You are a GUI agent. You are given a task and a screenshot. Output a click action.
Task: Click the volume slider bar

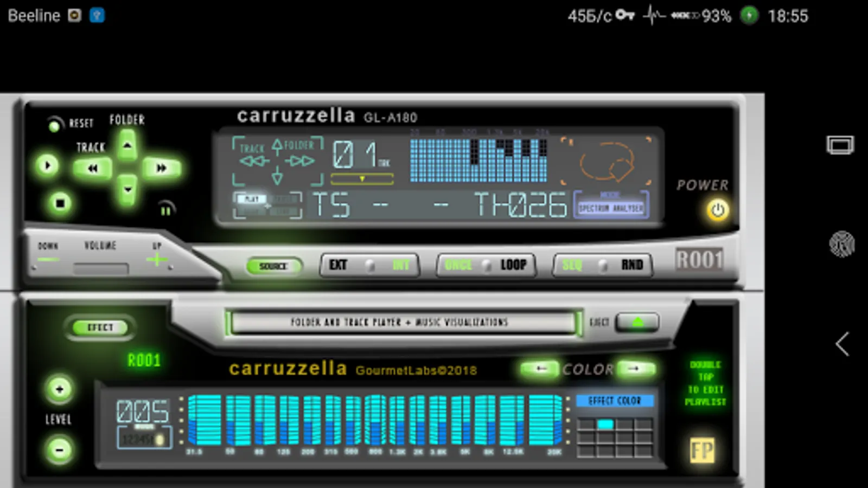click(101, 269)
